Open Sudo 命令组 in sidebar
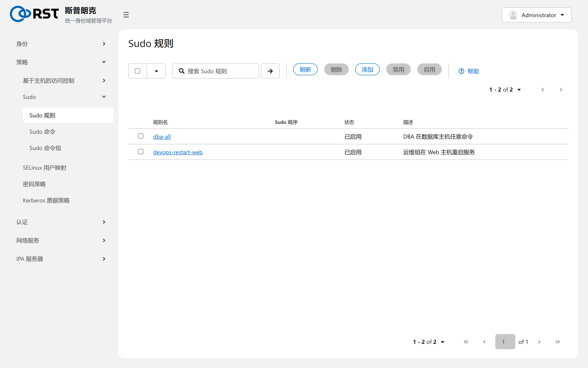This screenshot has width=588, height=368. tap(68, 148)
